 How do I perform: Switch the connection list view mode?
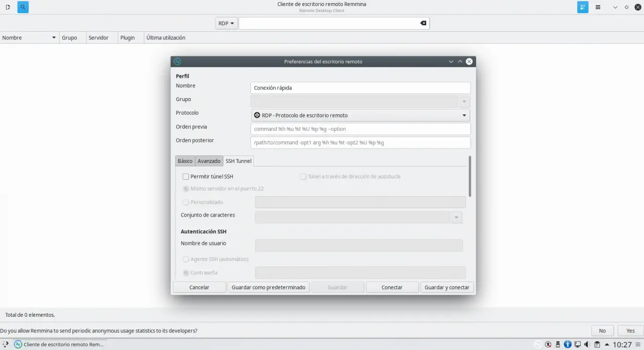[583, 7]
